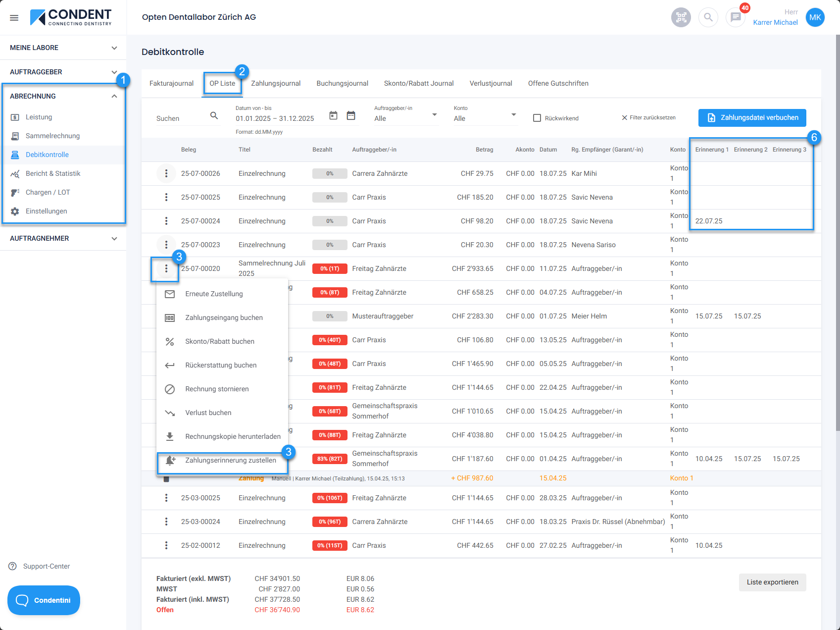Viewport: 840px width, 630px height.
Task: Click the Leistung sidebar icon
Action: point(15,117)
